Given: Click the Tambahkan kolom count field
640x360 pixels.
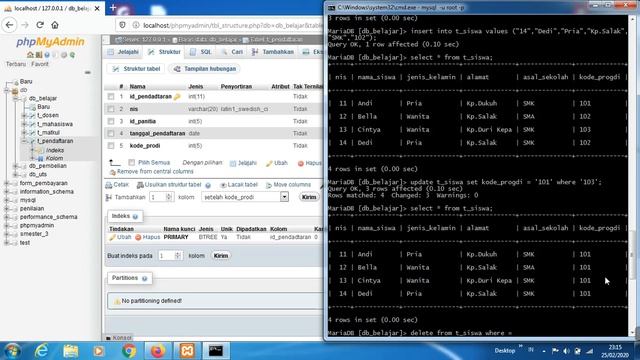Looking at the screenshot, I should [161, 197].
